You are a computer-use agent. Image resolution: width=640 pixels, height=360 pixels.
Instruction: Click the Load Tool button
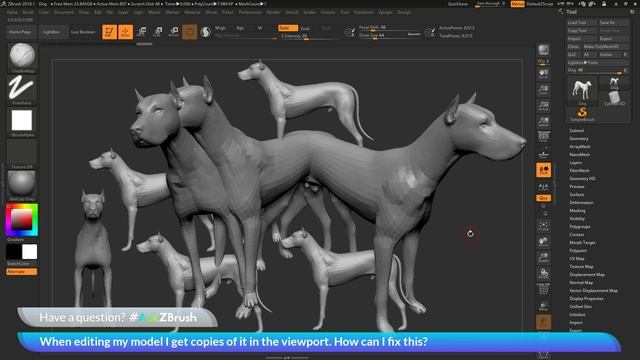pos(582,22)
